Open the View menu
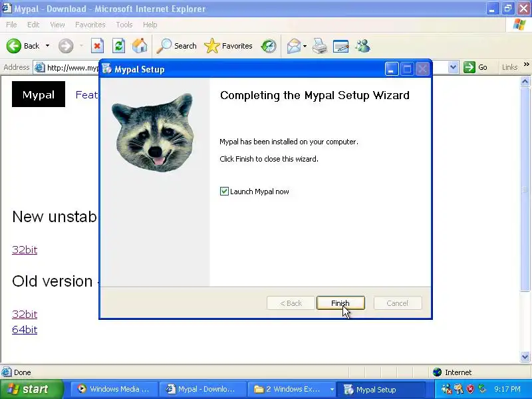The height and width of the screenshot is (399, 532). pyautogui.click(x=57, y=25)
